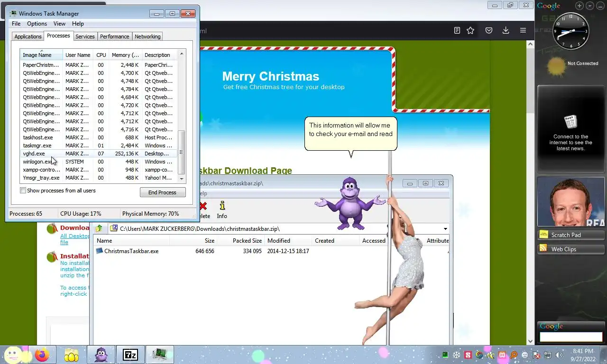
Task: Switch to Task Manager taskbar button
Action: point(159,355)
